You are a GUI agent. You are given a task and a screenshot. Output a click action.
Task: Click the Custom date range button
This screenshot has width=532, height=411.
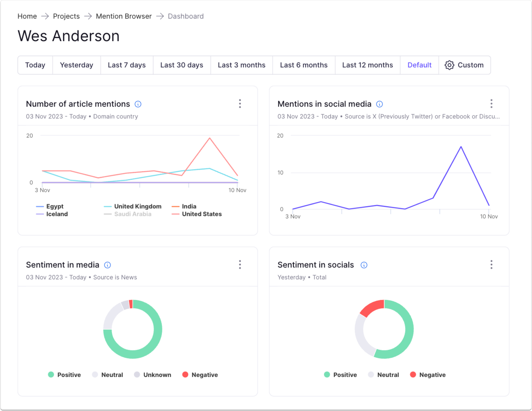(470, 65)
